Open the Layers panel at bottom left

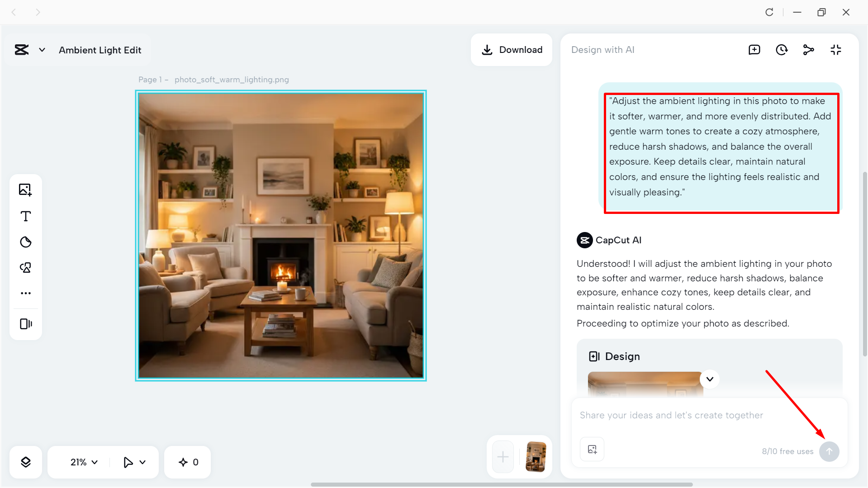26,462
